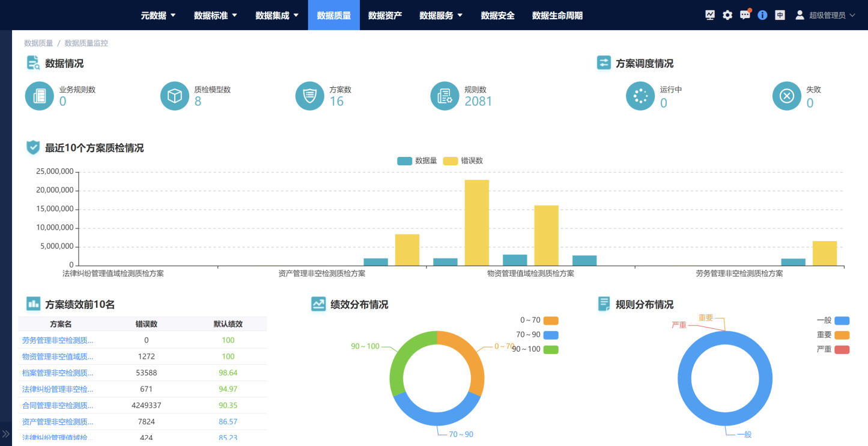Click the 数据质量 breadcrumb link
Viewport: 868px width, 446px height.
pyautogui.click(x=38, y=43)
